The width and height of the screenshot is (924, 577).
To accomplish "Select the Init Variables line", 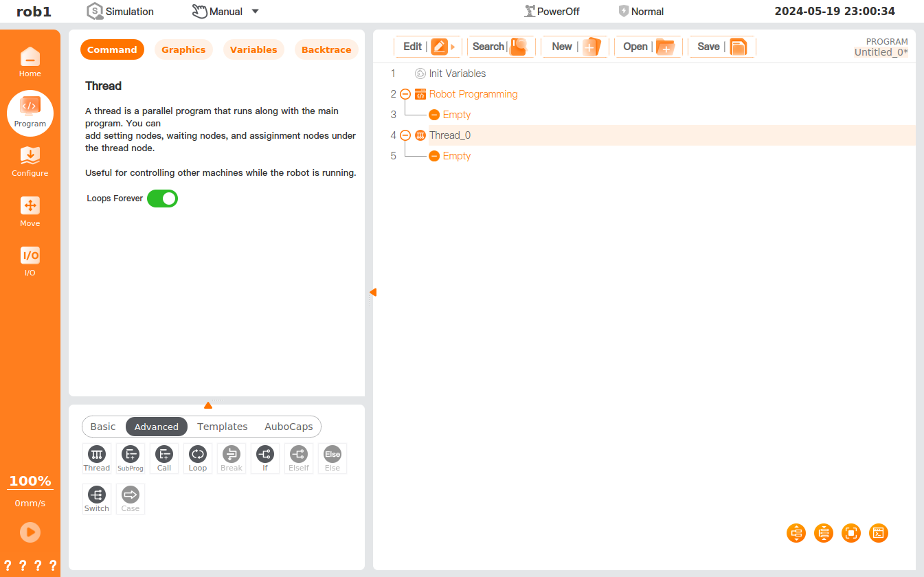I will (457, 73).
